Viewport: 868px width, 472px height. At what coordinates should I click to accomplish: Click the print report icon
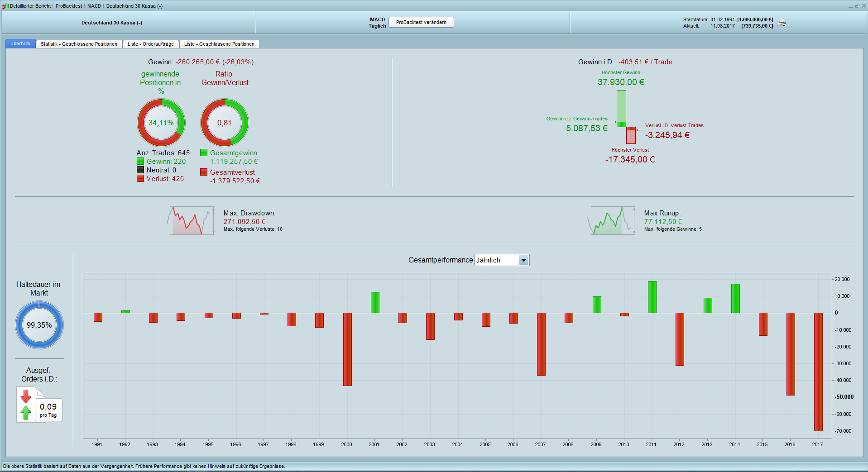click(782, 23)
